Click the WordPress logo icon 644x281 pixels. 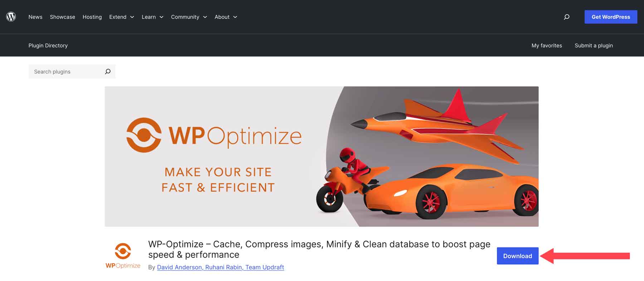[11, 16]
